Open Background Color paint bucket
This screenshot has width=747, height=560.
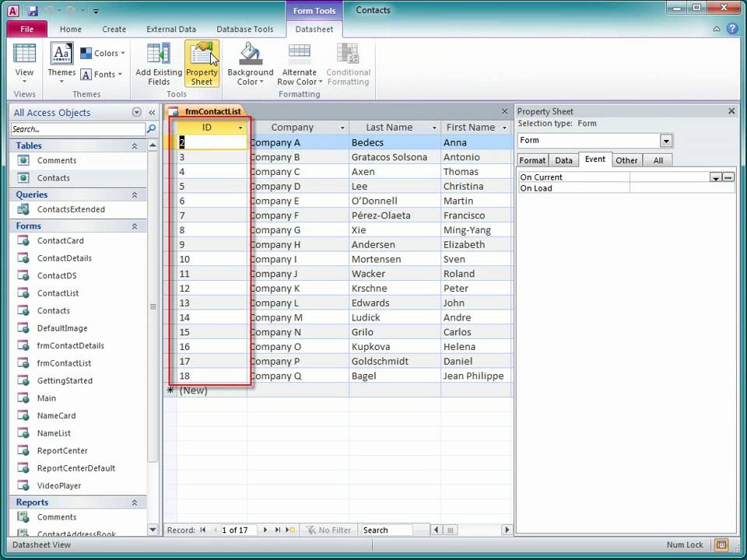[x=251, y=65]
